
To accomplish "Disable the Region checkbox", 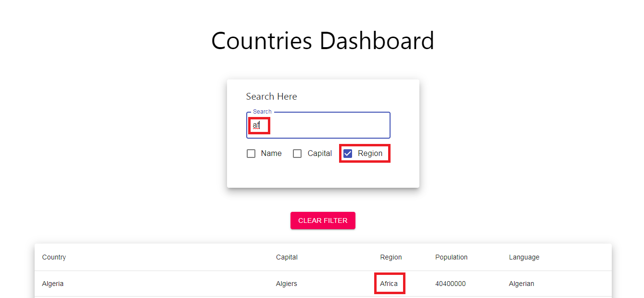I will click(348, 153).
